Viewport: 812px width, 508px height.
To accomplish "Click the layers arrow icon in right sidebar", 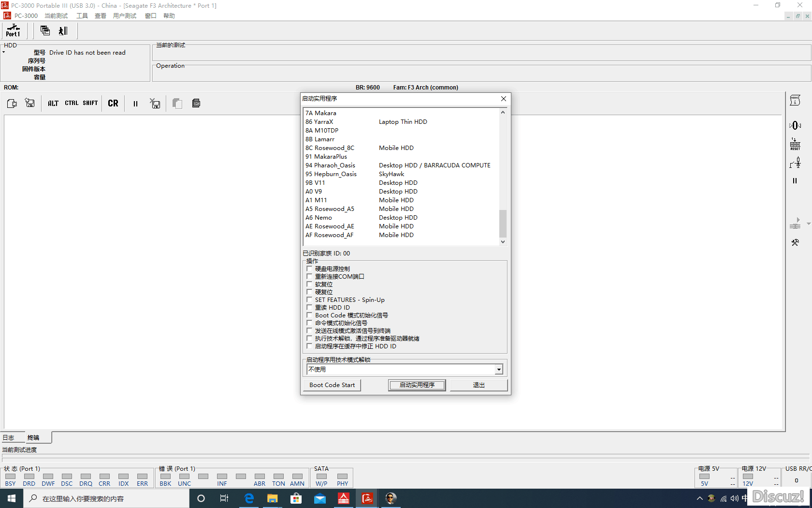I will pos(795,224).
